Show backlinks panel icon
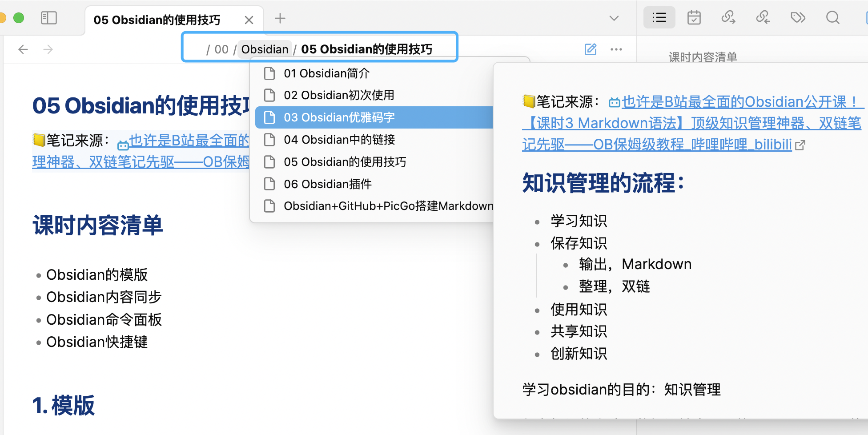The image size is (868, 435). [763, 18]
